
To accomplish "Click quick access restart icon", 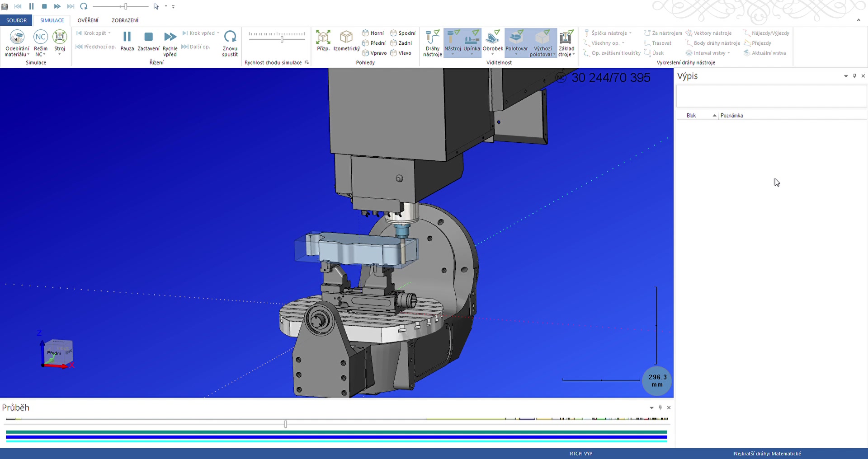I will [x=84, y=6].
